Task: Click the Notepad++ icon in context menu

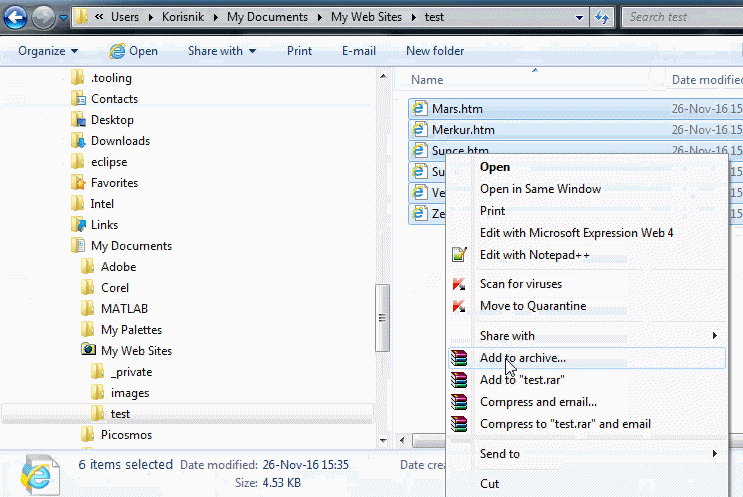Action: click(459, 255)
